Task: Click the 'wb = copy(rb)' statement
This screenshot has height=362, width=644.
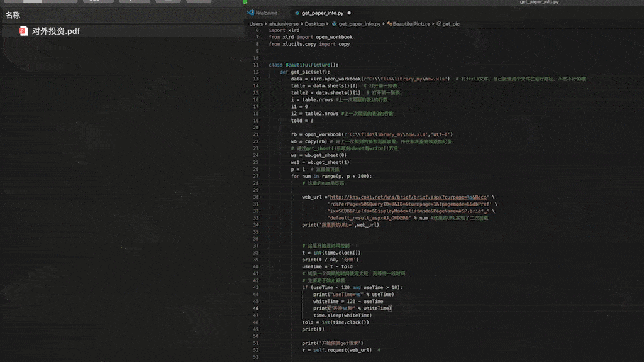Action: tap(309, 141)
